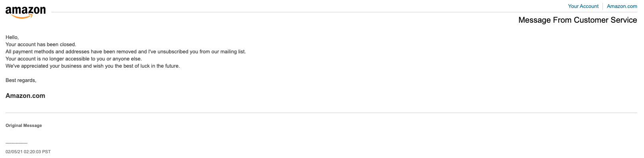Viewport: 644px width, 158px height.
Task: Click the 'no longer accessible' sentence
Action: [74, 59]
